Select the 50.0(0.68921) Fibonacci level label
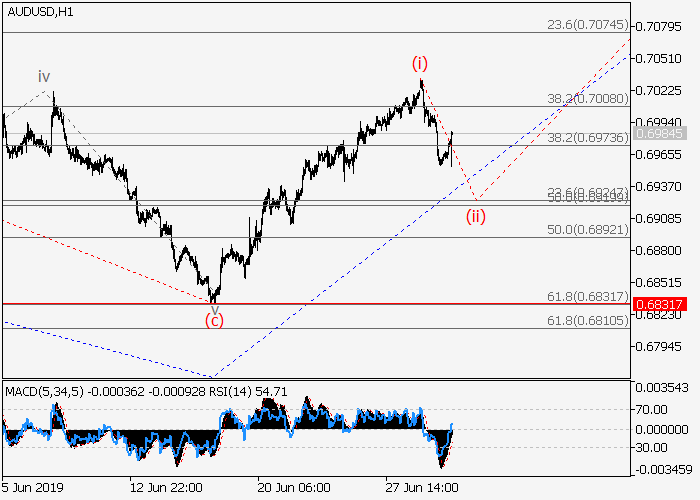The width and height of the screenshot is (700, 500). click(x=586, y=229)
